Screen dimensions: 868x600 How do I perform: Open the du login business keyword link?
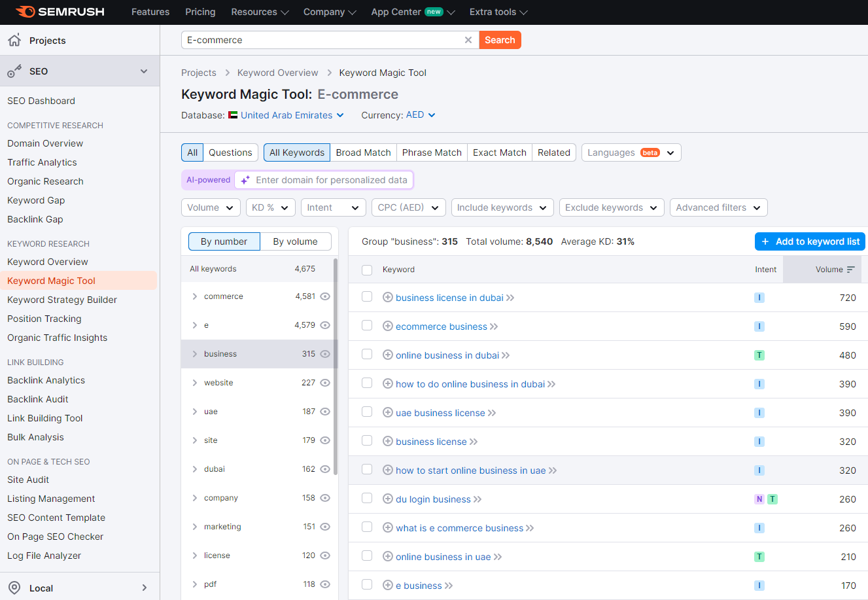coord(433,499)
